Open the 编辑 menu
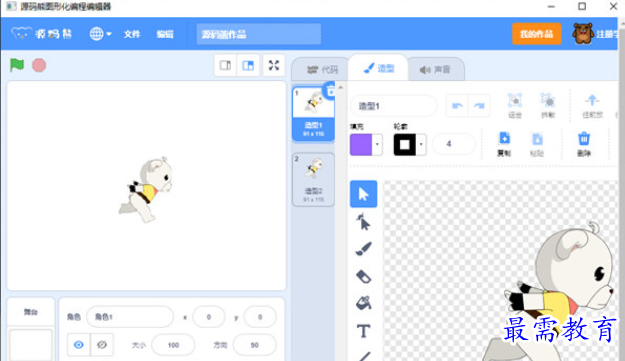The image size is (625, 361). click(x=165, y=34)
